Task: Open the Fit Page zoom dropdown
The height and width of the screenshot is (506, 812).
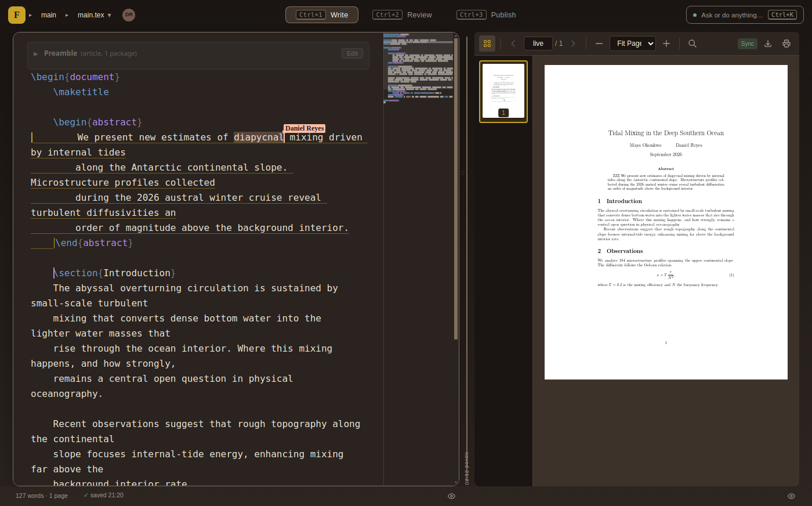Action: (x=633, y=44)
